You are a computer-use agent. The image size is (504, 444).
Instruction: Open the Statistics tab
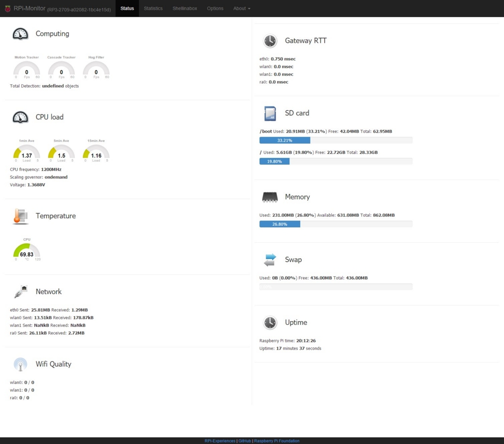pyautogui.click(x=153, y=8)
